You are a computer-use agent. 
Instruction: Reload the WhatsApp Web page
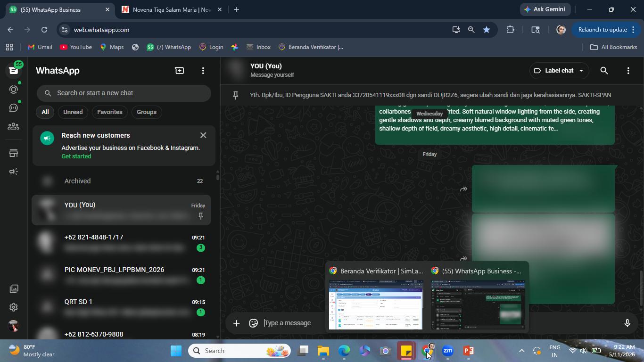coord(44,30)
